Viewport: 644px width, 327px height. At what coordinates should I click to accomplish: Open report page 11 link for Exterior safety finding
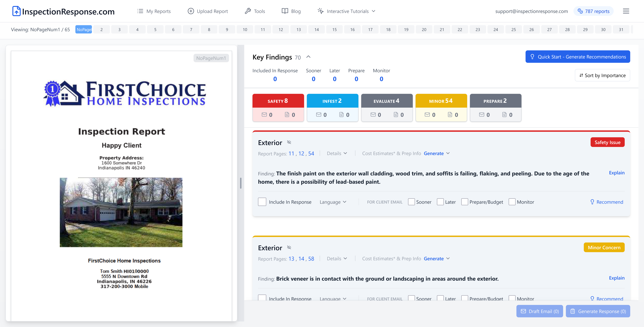pyautogui.click(x=292, y=153)
